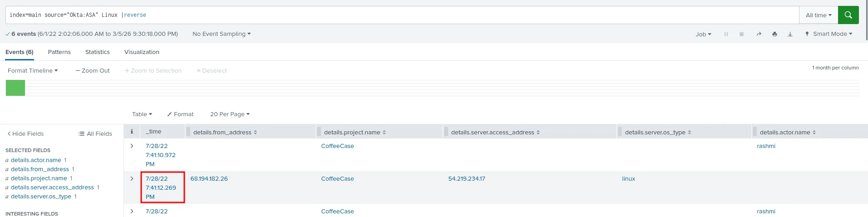The width and height of the screenshot is (868, 217).
Task: Share the job via arrow icon
Action: 759,34
